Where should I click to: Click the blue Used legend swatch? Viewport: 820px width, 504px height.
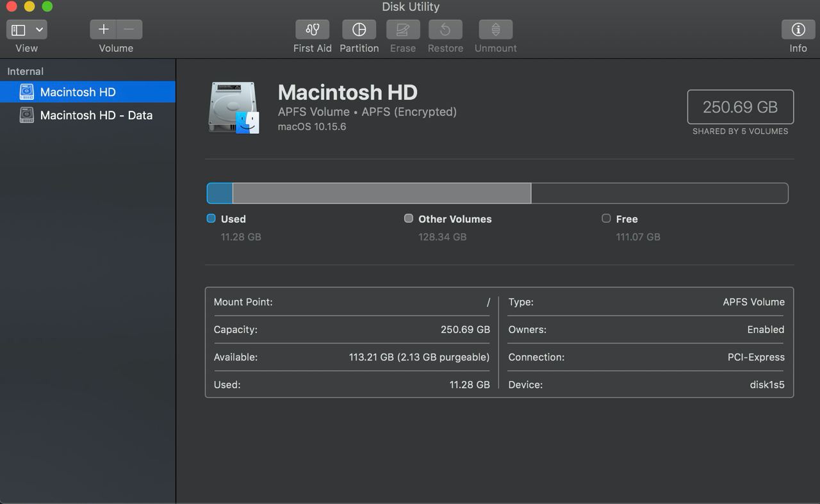click(211, 218)
